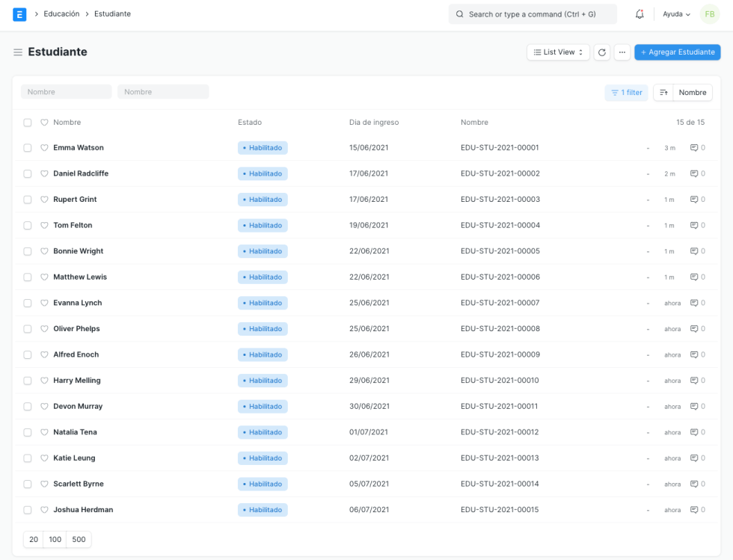
Task: Click Habilitado badge for Matthew Lewis
Action: [263, 277]
